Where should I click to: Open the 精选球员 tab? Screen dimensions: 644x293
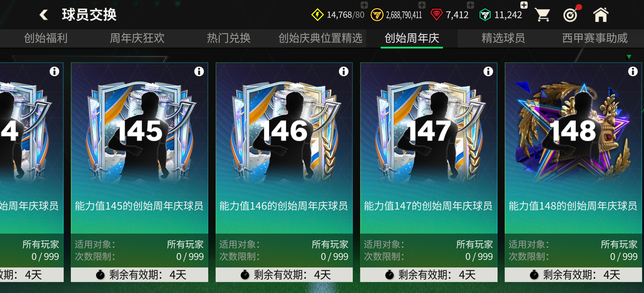pos(503,38)
